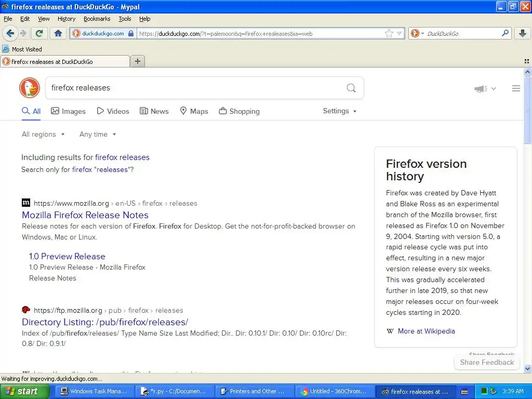Open the home page via house icon
Screen dimensions: 532x399
pyautogui.click(x=58, y=33)
